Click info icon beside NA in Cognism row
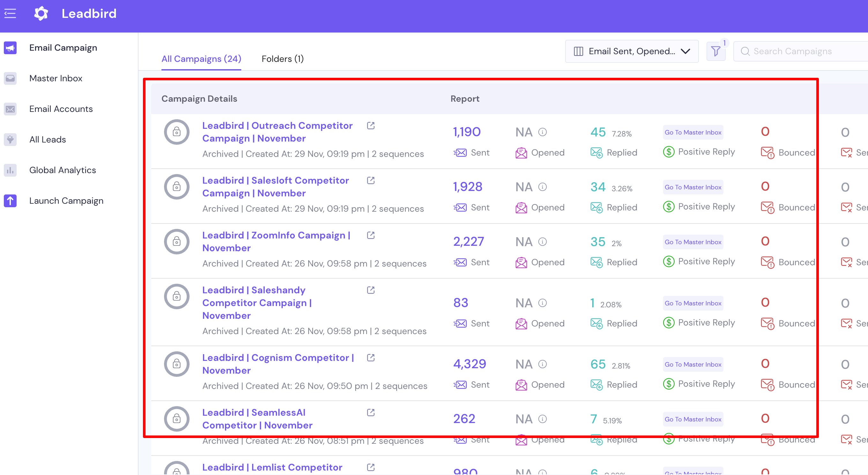868x475 pixels. click(x=542, y=364)
